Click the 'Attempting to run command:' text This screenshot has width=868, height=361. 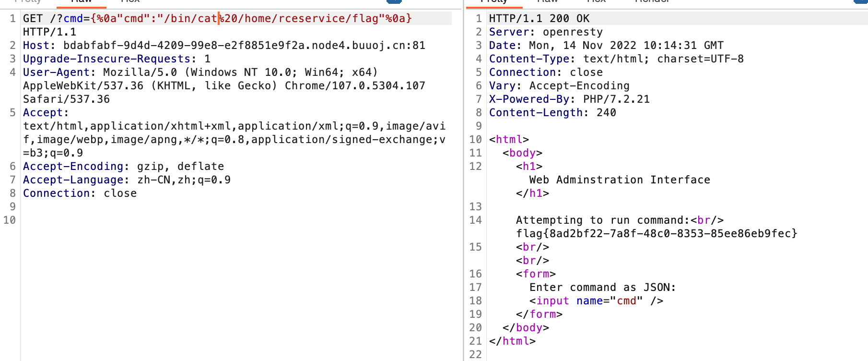(x=603, y=220)
